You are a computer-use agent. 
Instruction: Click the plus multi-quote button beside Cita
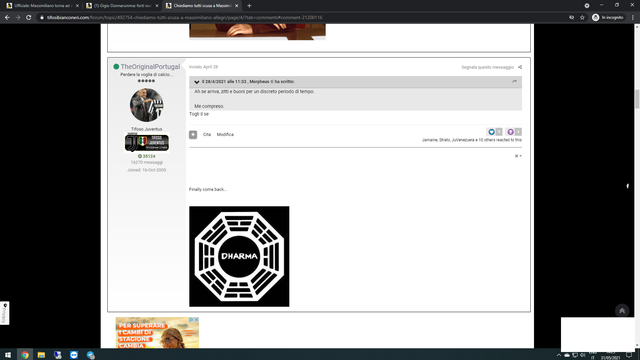[193, 135]
